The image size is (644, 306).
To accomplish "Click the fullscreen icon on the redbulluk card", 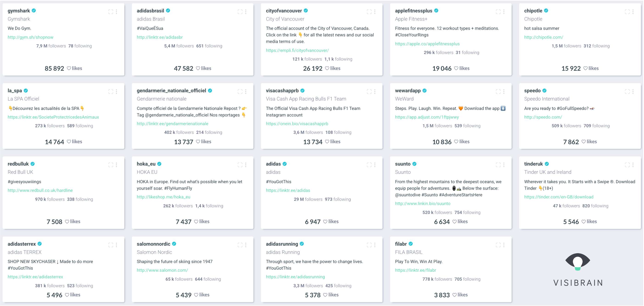I will pos(111,165).
